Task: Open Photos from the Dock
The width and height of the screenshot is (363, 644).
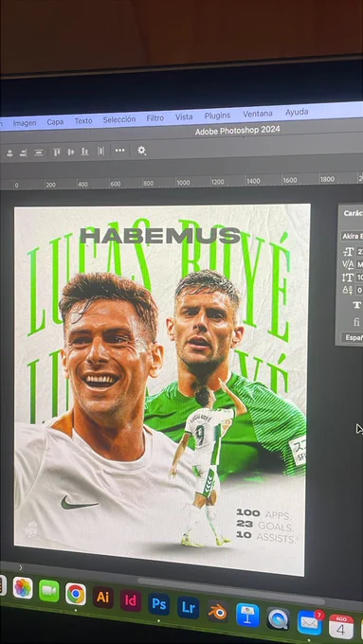Action: (x=23, y=588)
